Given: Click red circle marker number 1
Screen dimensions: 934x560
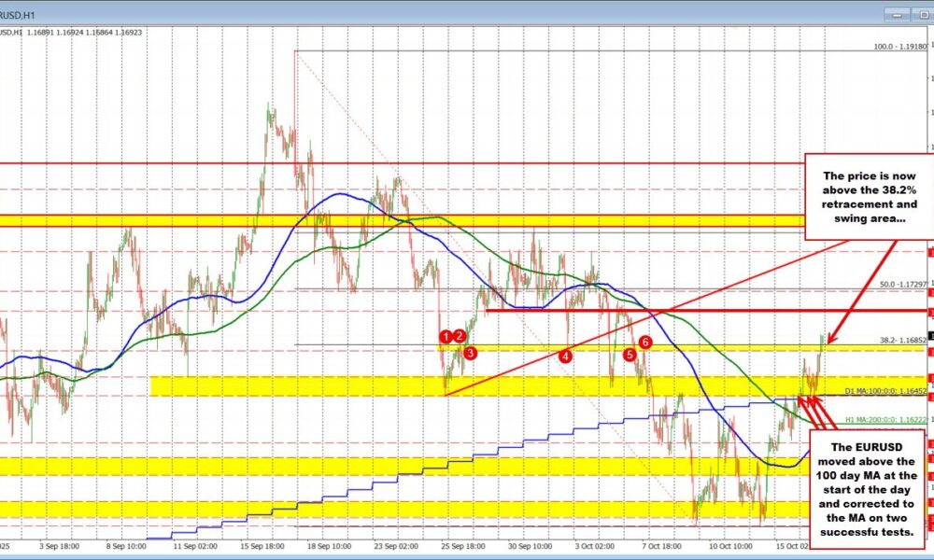Looking at the screenshot, I should coord(446,336).
